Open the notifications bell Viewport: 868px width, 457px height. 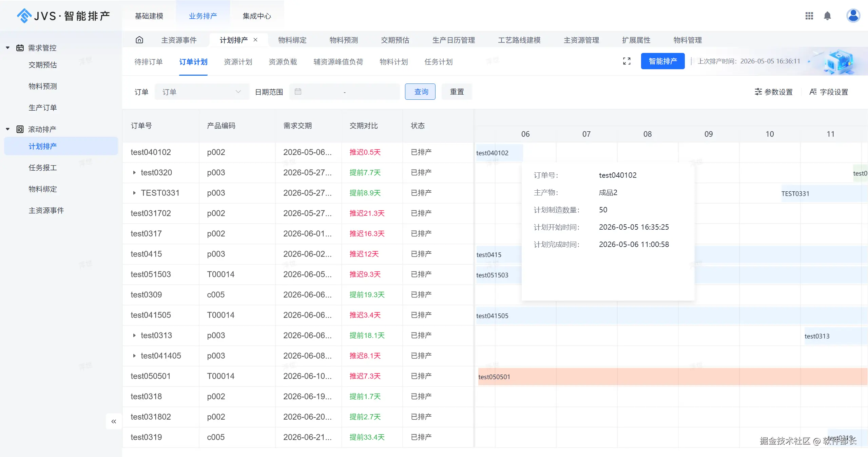(827, 16)
